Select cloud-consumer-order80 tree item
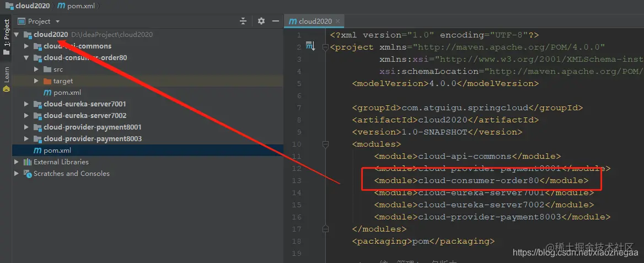The width and height of the screenshot is (644, 263). (x=85, y=57)
